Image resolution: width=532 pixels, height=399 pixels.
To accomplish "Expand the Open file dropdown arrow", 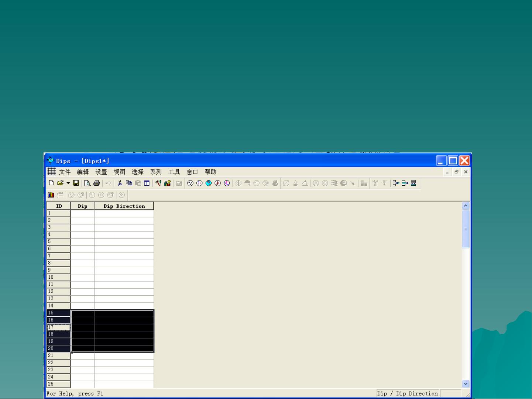I will (68, 183).
